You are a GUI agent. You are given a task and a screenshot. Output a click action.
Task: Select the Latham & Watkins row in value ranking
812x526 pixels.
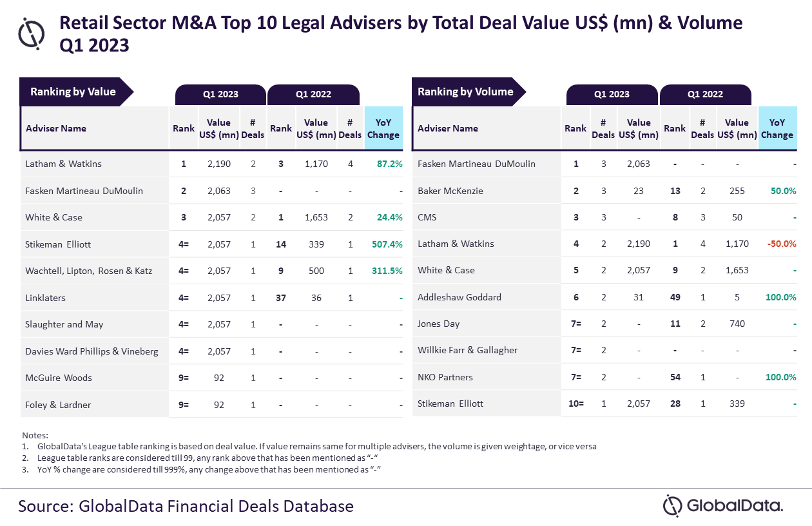[x=212, y=164]
